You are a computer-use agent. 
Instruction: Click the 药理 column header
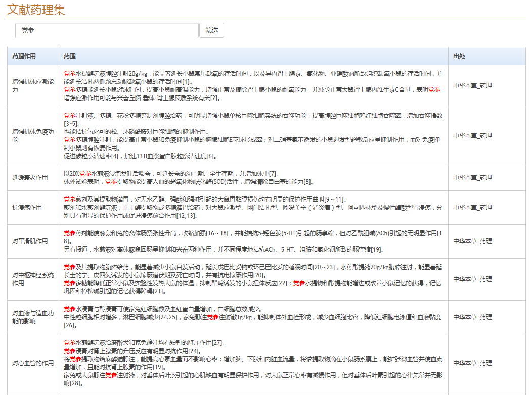click(x=70, y=56)
